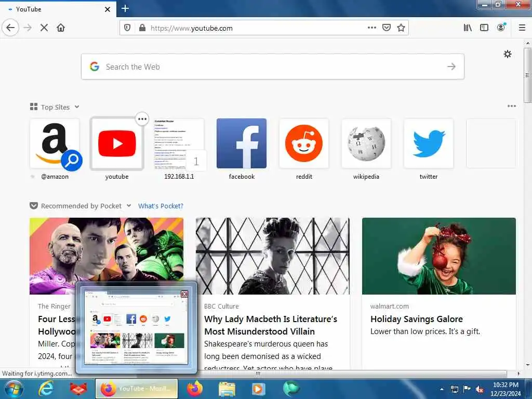The image size is (532, 399).
Task: Show sidebars toolbar button
Action: 484,28
